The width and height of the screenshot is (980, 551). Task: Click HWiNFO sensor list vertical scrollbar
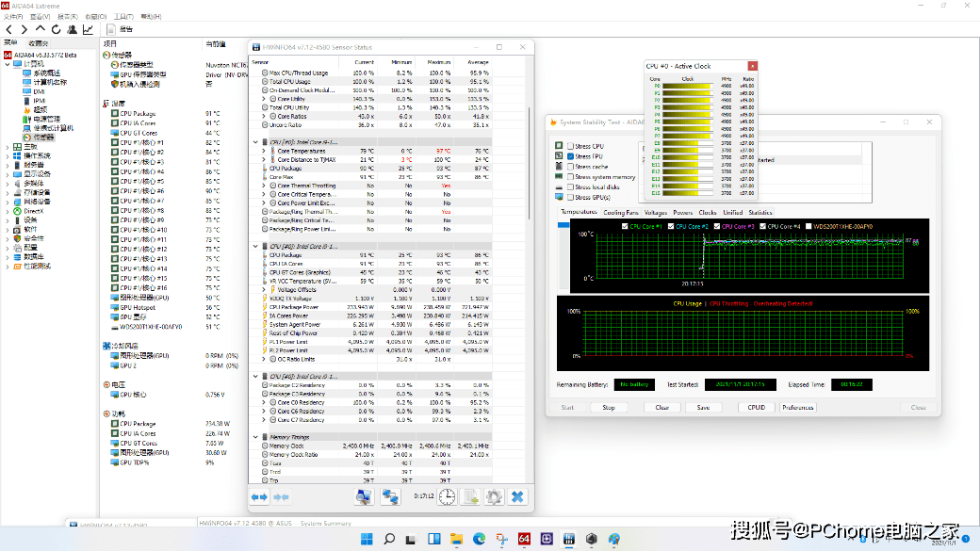click(x=530, y=162)
